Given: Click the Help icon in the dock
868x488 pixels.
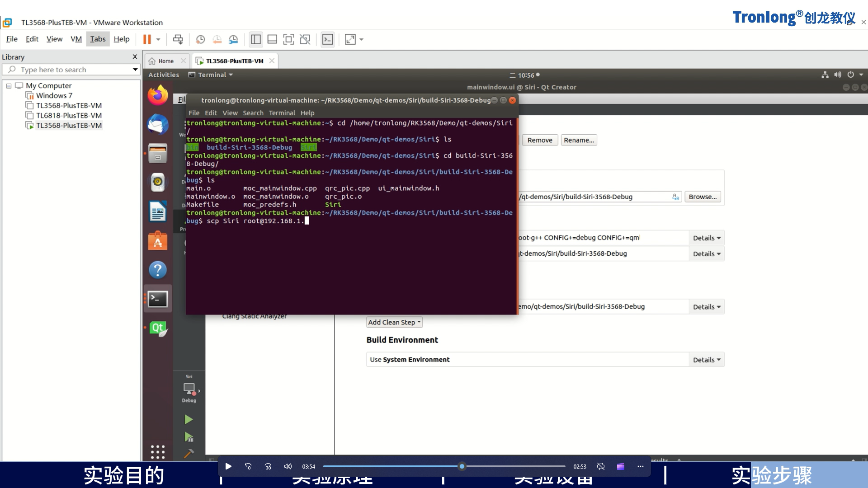Looking at the screenshot, I should [x=157, y=269].
